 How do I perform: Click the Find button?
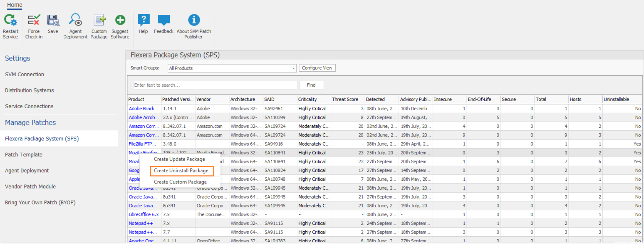[311, 85]
